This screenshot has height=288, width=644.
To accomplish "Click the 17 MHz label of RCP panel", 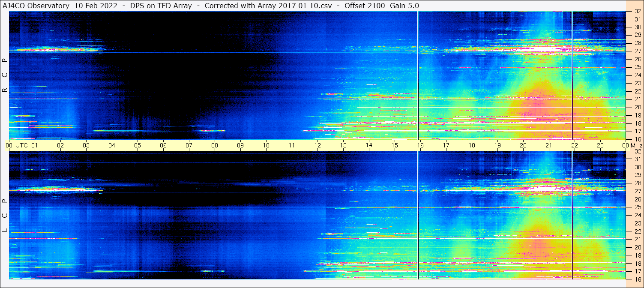I will (x=637, y=131).
